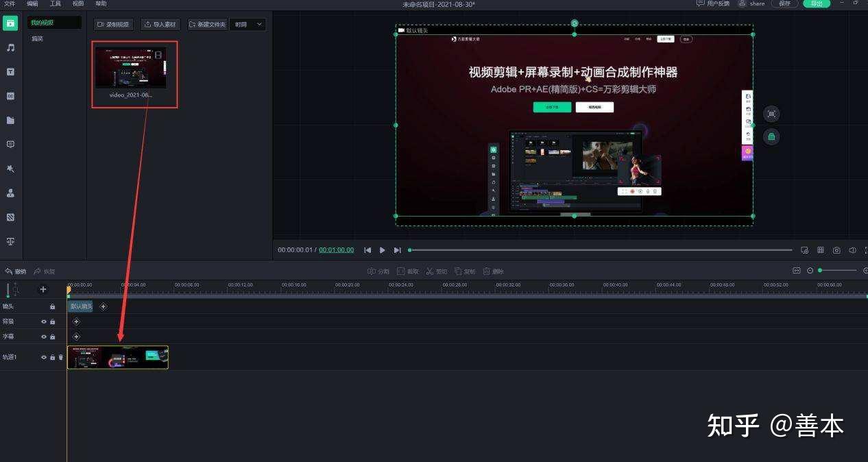
Task: Open the media library sidebar icon
Action: pyautogui.click(x=10, y=23)
